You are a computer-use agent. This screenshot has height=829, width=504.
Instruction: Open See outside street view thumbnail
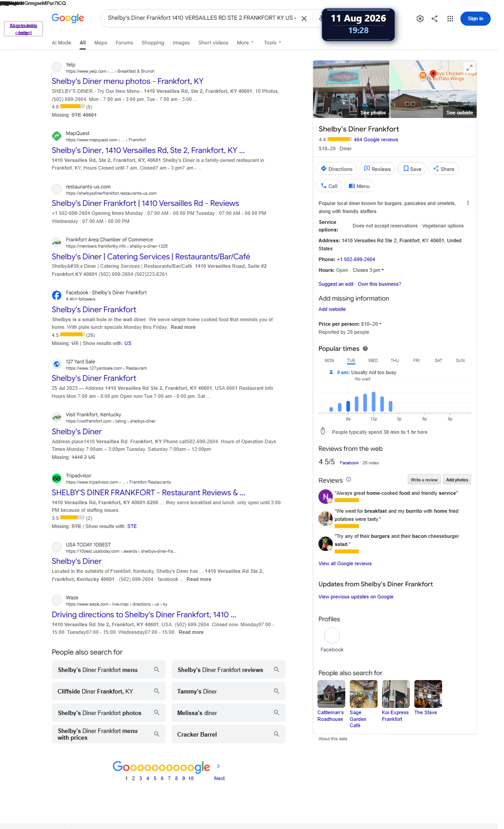[434, 104]
